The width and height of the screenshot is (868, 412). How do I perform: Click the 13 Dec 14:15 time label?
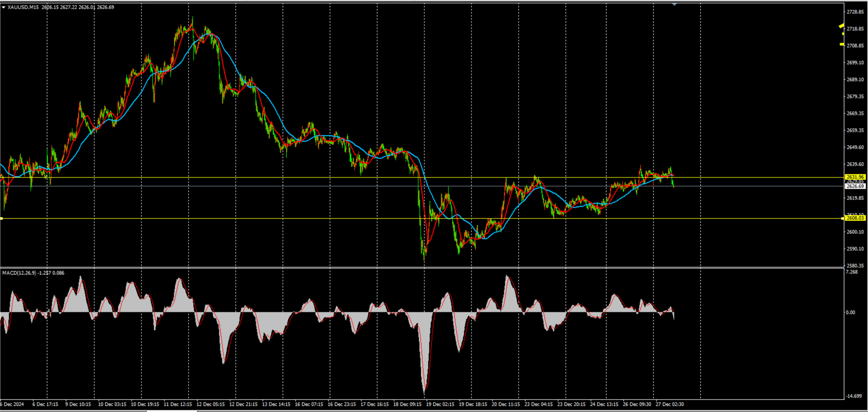click(x=276, y=404)
